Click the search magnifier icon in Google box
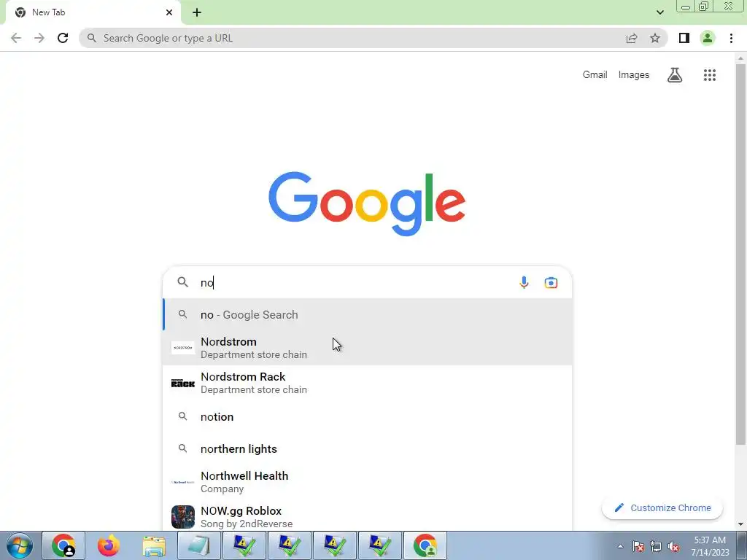The image size is (747, 560). (x=183, y=282)
